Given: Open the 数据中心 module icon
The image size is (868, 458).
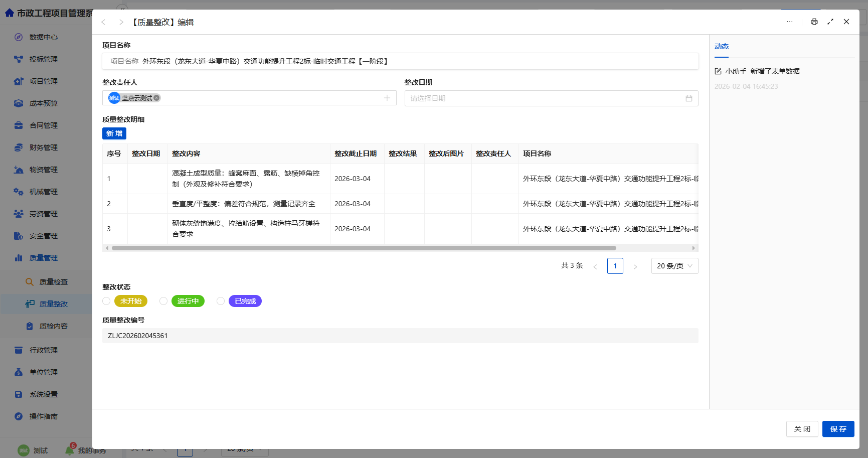Looking at the screenshot, I should coord(19,37).
